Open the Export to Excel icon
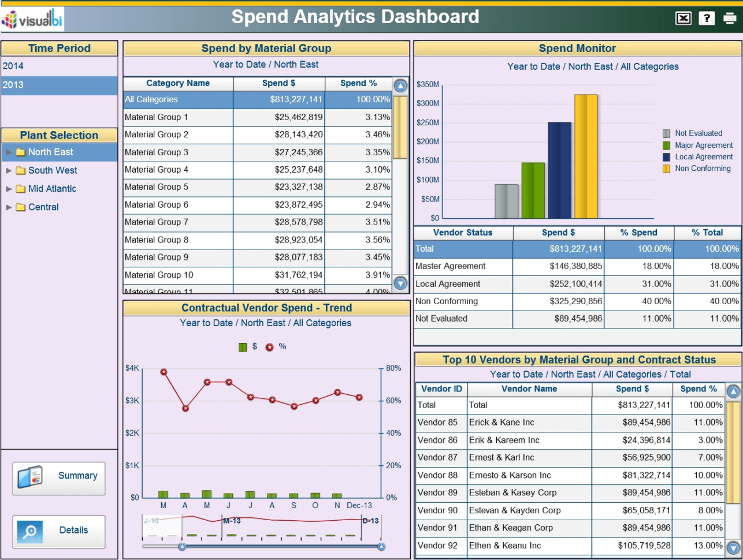This screenshot has height=560, width=743. 683,18
